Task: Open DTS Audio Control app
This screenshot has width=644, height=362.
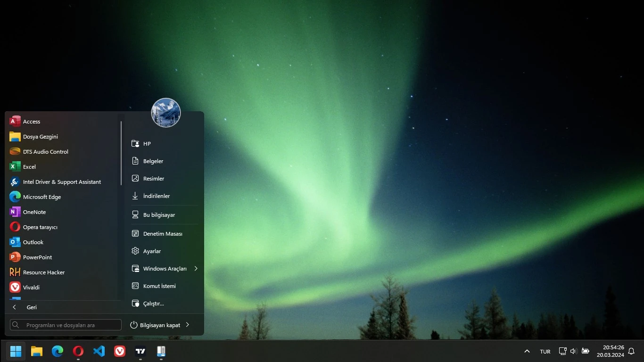Action: pyautogui.click(x=62, y=152)
